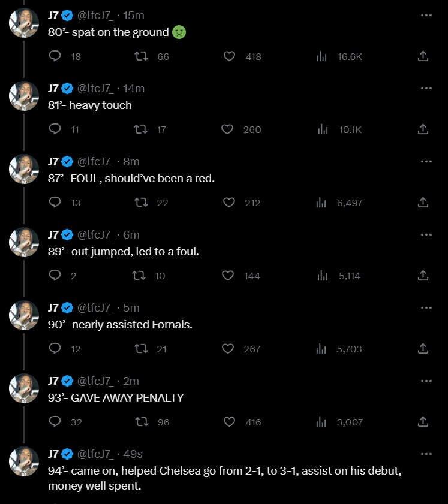
Task: Retweet the "81'- heavy touch" tweet
Action: click(x=141, y=129)
